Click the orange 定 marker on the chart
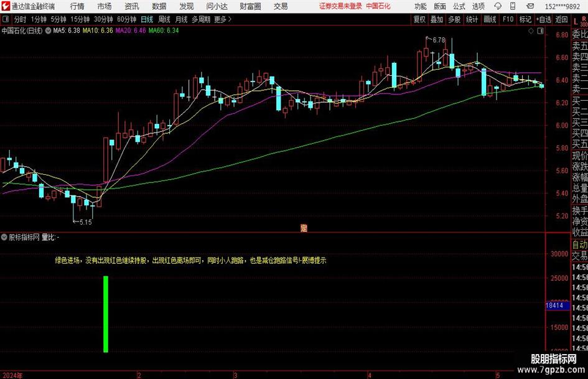This screenshot has width=588, height=379. click(x=304, y=228)
